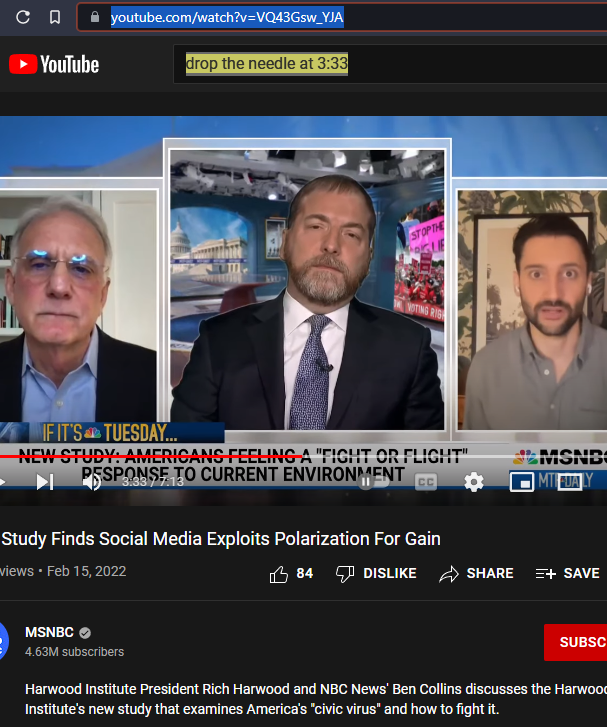The height and width of the screenshot is (727, 607).
Task: Click the padlock site security icon
Action: point(95,17)
